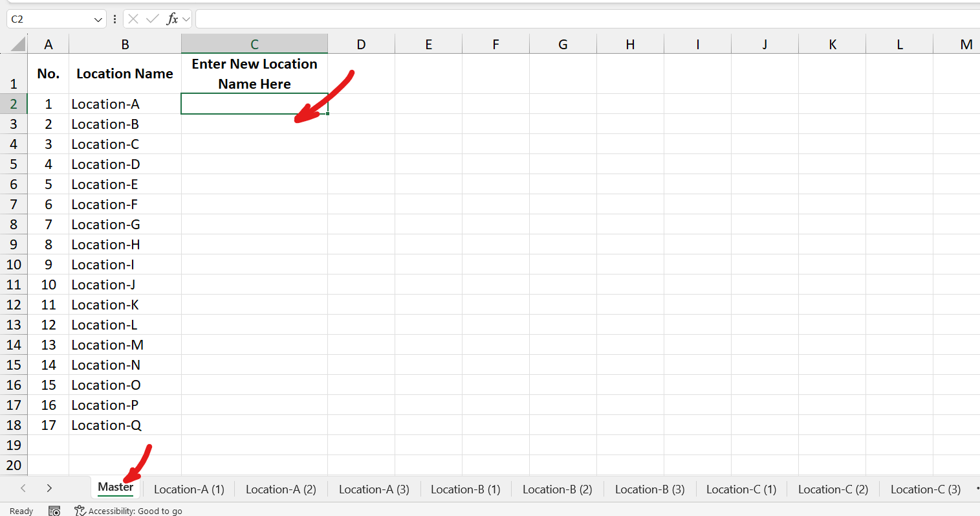Switch to the Master sheet tab
The image size is (980, 516).
[x=116, y=489]
